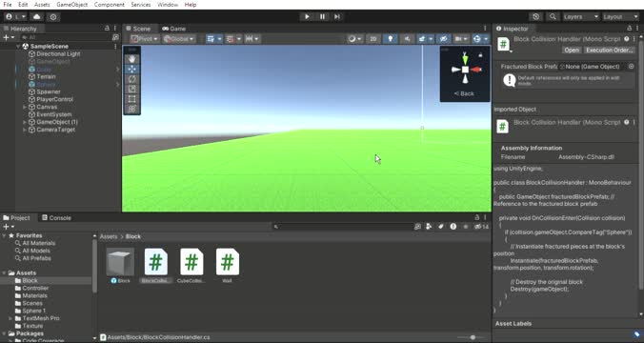Select the Wall script asset
The width and height of the screenshot is (644, 343).
[x=227, y=262]
